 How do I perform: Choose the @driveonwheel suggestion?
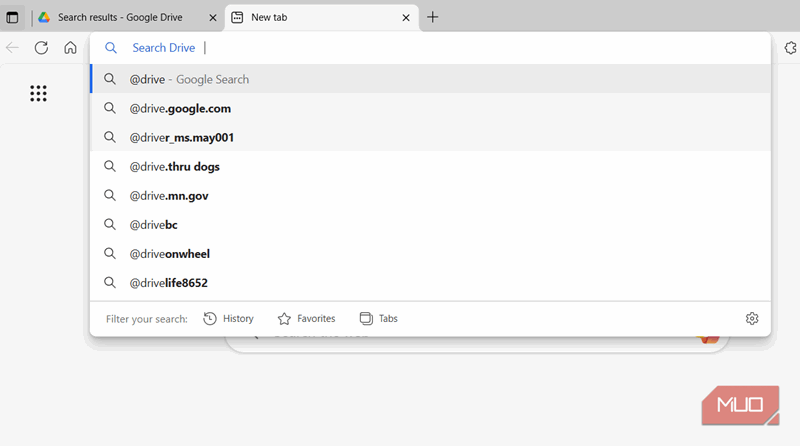[430, 254]
